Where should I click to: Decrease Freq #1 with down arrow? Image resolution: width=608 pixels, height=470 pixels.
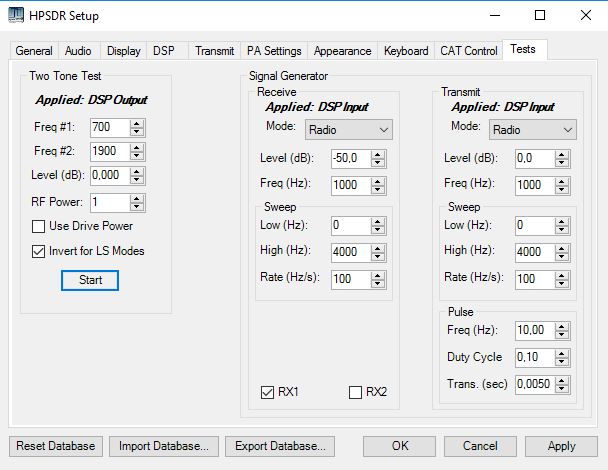click(136, 131)
